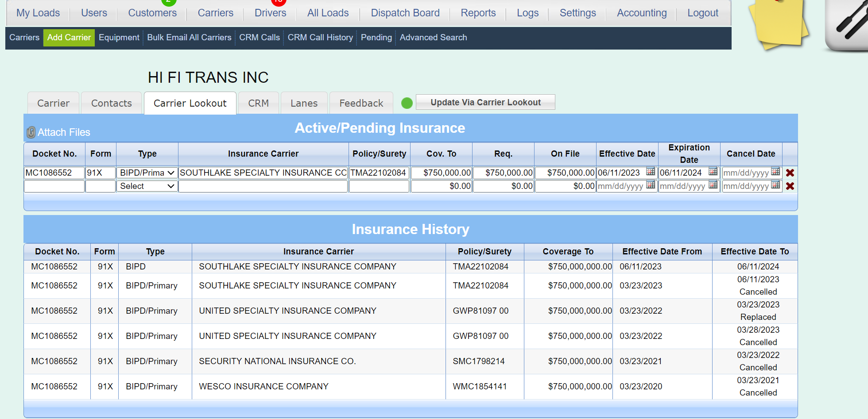
Task: Go to Equipment submenu
Action: [119, 38]
